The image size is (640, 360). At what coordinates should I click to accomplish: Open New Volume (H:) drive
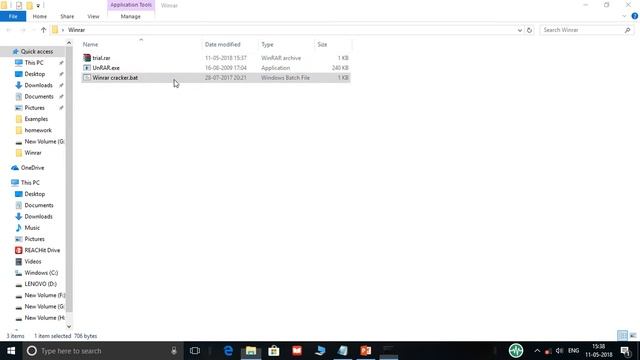pos(44,318)
